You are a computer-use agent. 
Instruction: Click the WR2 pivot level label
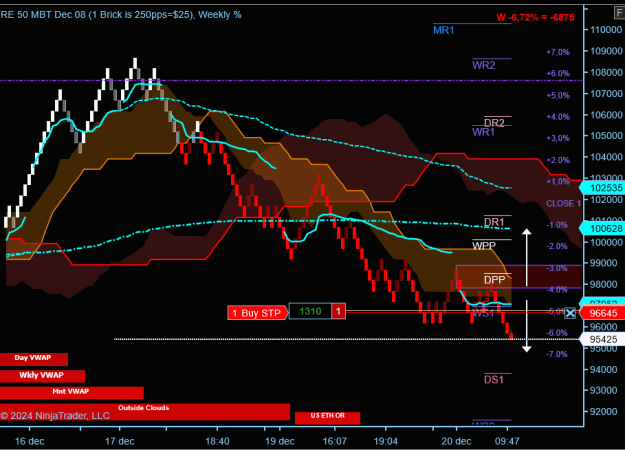[483, 65]
